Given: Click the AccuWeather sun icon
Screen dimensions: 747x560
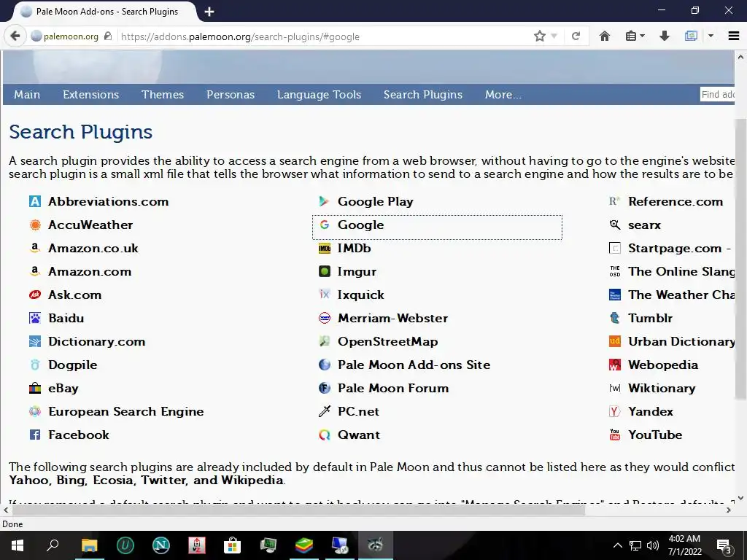Looking at the screenshot, I should [x=35, y=225].
